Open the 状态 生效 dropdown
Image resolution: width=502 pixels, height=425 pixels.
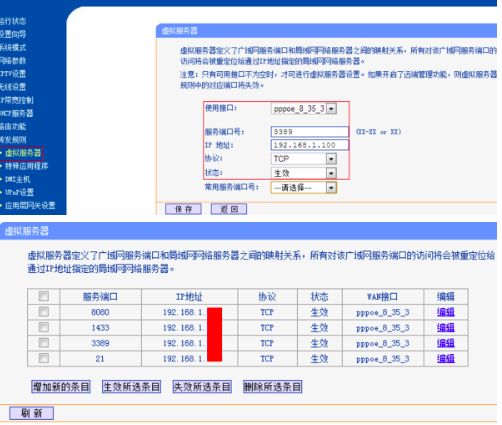click(x=304, y=173)
